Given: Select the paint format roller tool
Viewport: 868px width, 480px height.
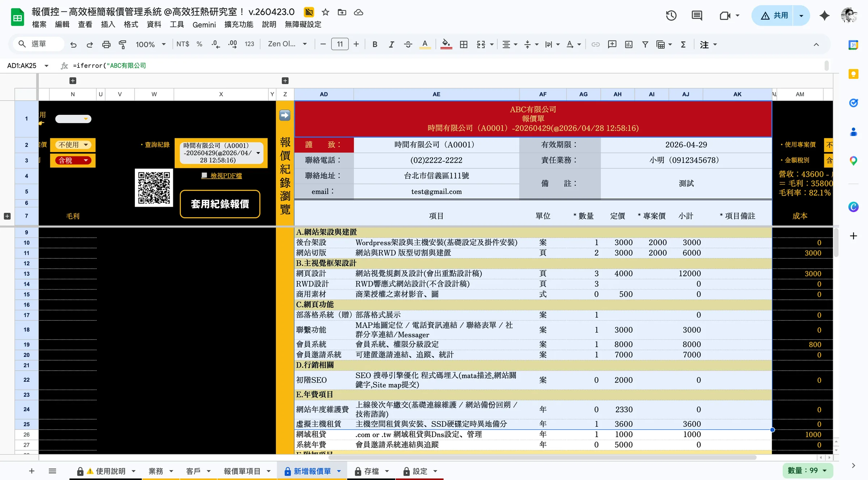Looking at the screenshot, I should point(123,44).
